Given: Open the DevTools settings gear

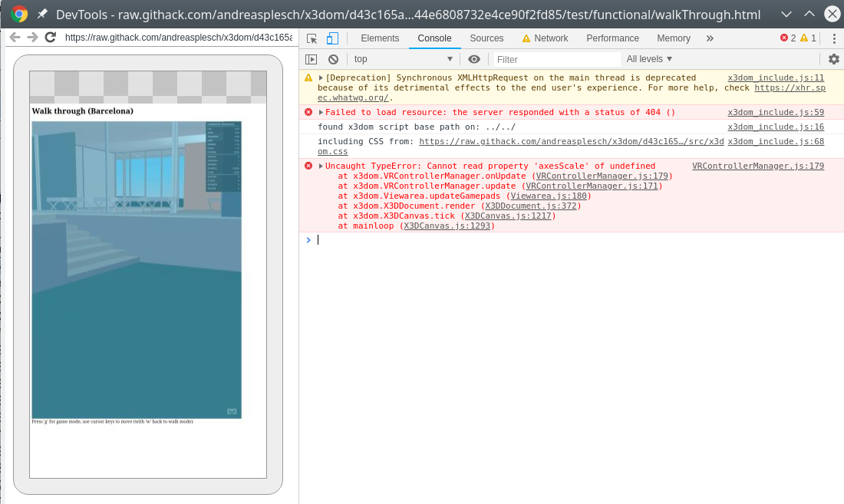Looking at the screenshot, I should [x=833, y=59].
